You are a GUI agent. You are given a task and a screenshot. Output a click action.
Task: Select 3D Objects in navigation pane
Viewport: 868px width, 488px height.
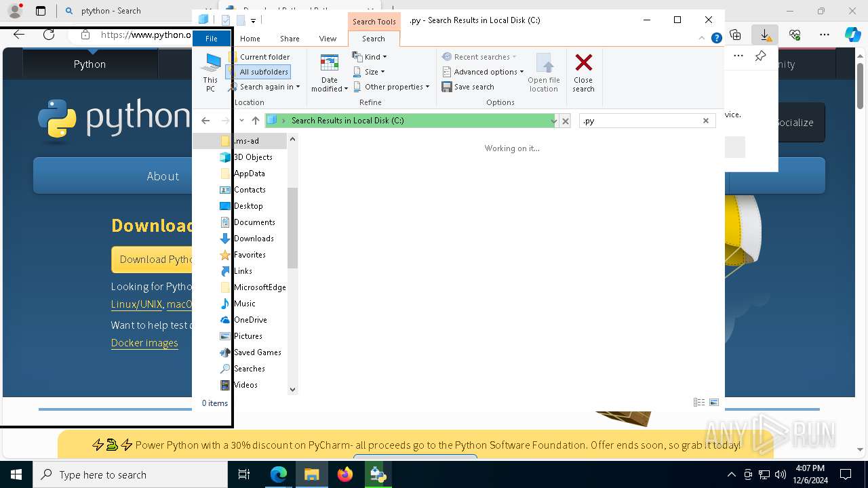coord(253,157)
